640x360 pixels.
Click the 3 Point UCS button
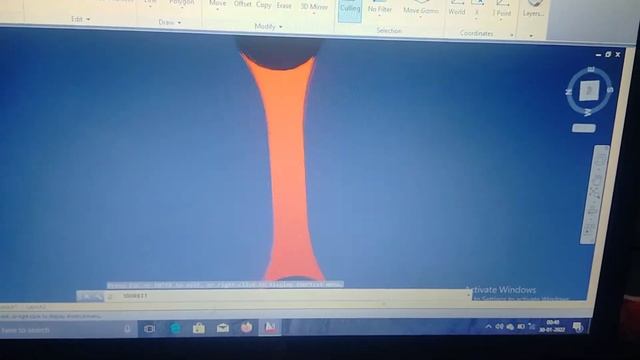tap(502, 11)
